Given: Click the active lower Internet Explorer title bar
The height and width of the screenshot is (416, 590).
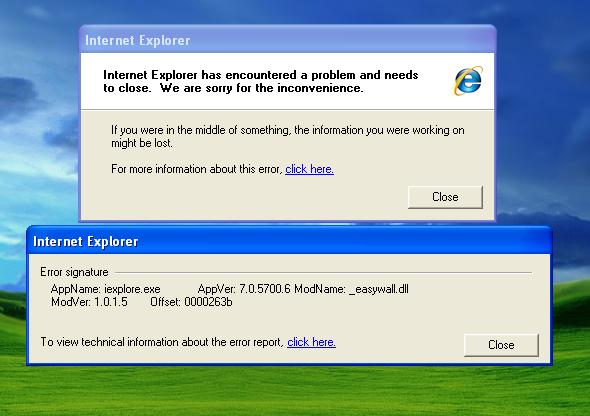Looking at the screenshot, I should 289,241.
